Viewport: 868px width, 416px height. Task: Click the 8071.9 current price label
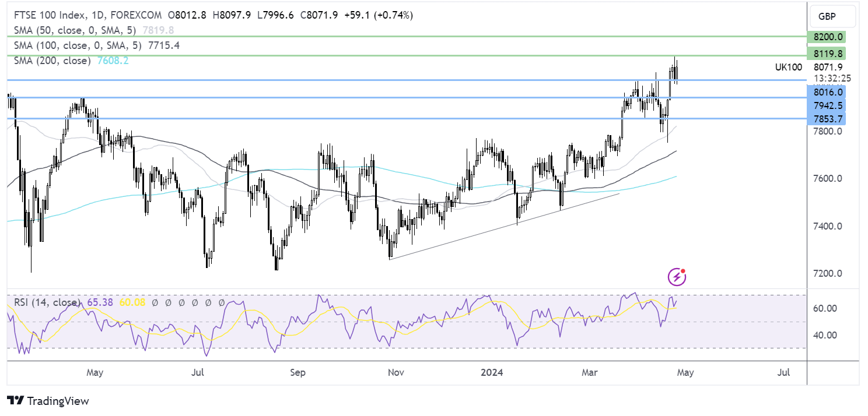[x=828, y=67]
